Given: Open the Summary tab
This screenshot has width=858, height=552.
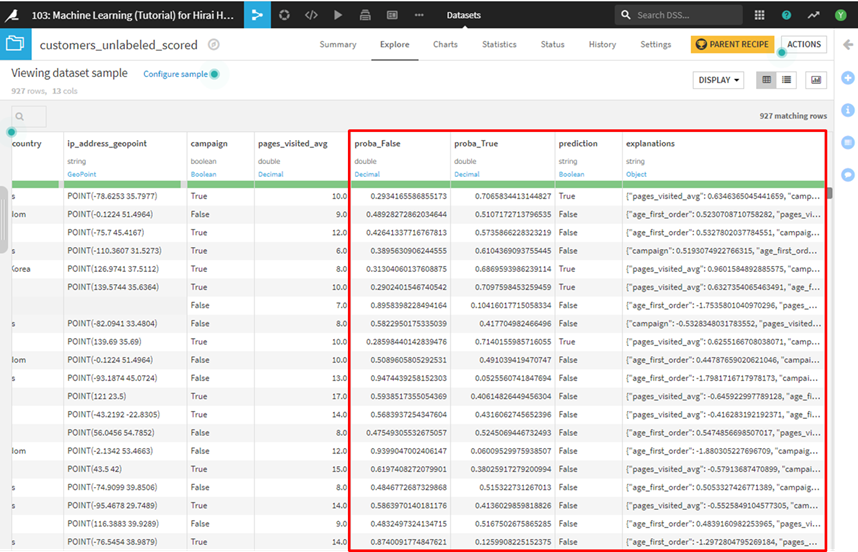Looking at the screenshot, I should pos(338,44).
